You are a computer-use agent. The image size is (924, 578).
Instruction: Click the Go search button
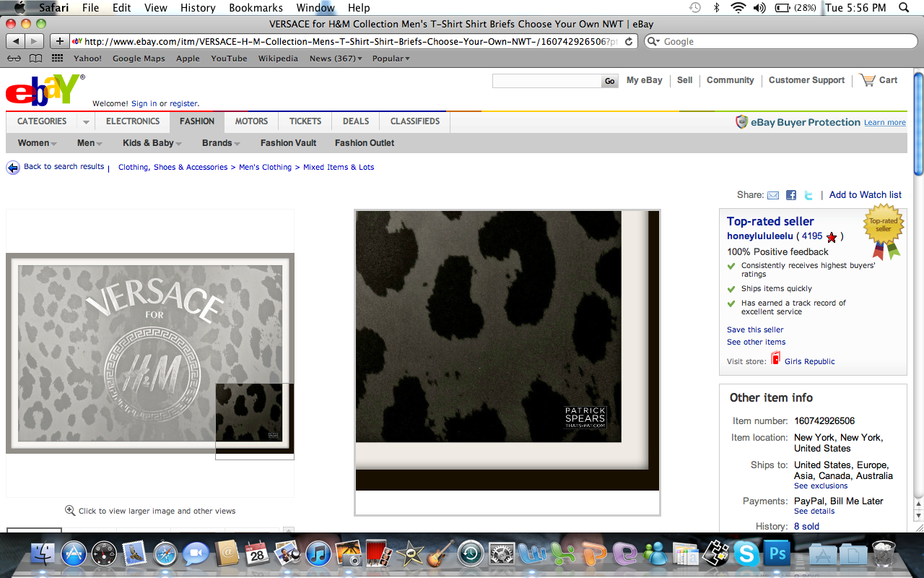(x=610, y=81)
